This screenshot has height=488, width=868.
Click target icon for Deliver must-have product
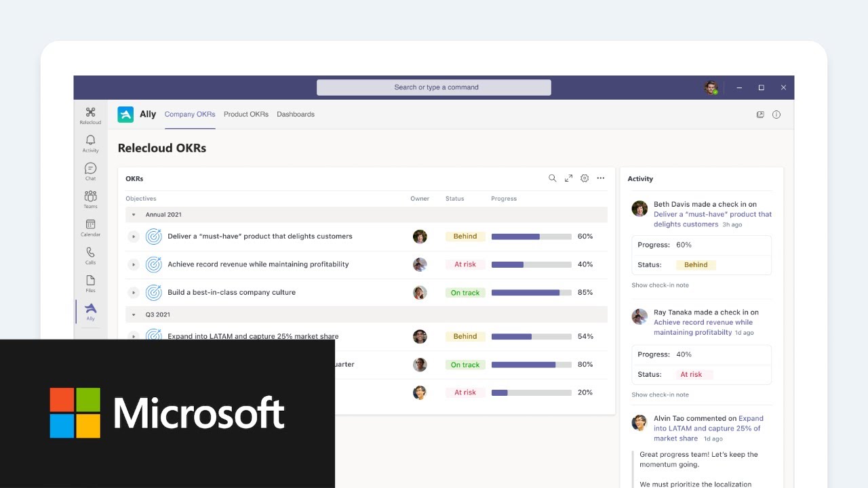[x=154, y=237]
